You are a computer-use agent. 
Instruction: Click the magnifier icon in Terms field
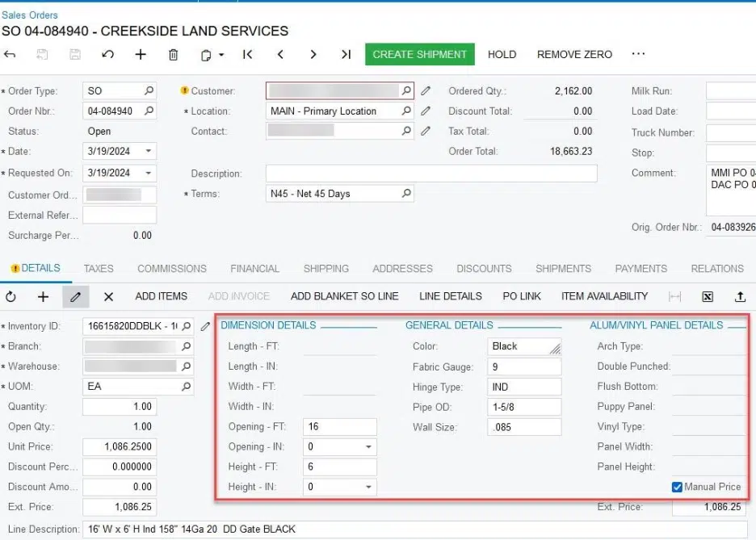[406, 194]
